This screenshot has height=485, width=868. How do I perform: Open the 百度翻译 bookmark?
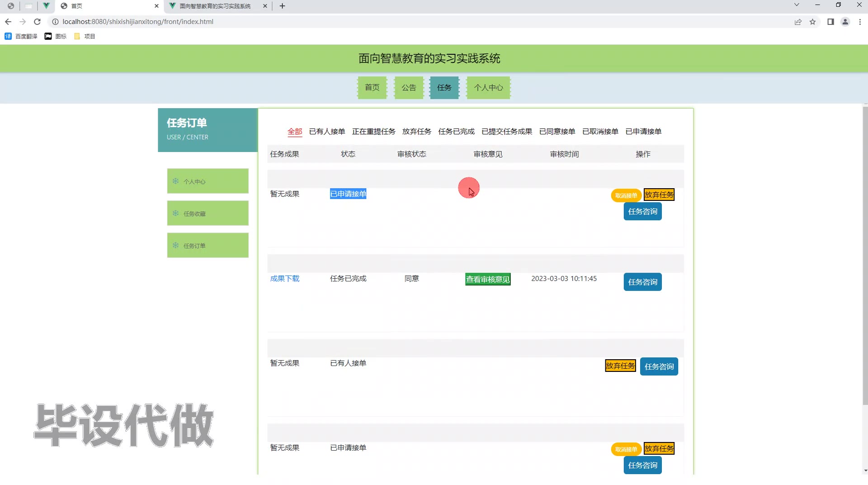pos(21,36)
